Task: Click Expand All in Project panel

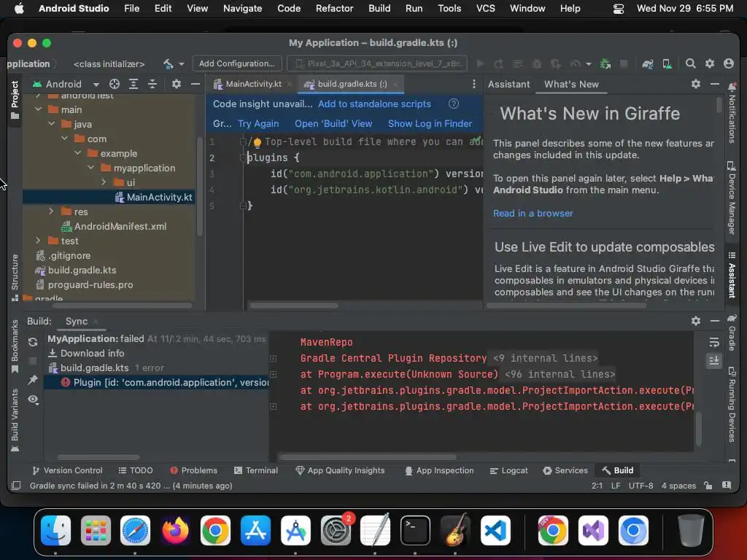Action: click(133, 85)
